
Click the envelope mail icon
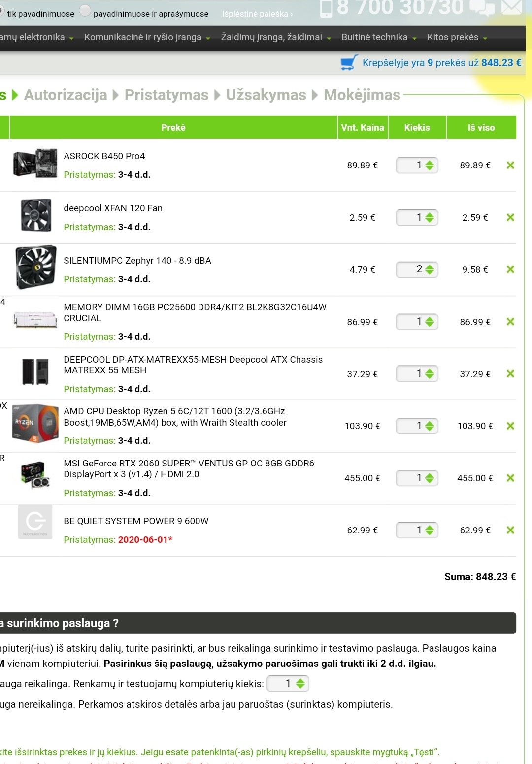(x=512, y=7)
